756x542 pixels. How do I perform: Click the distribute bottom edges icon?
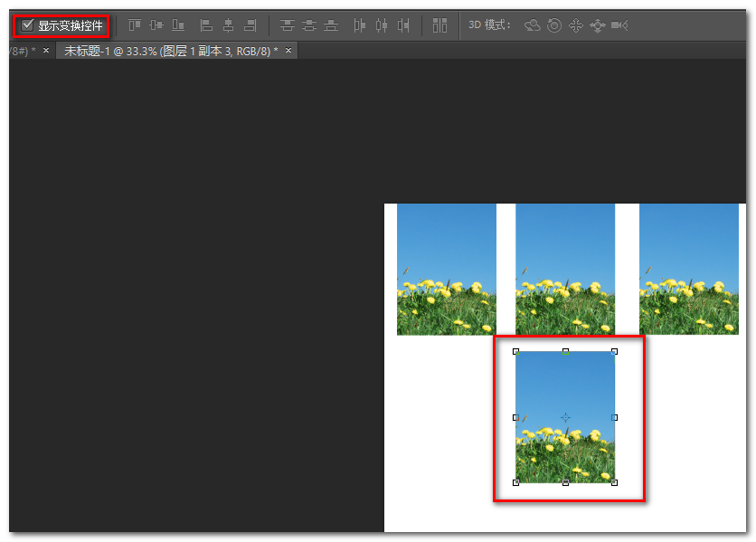[331, 24]
